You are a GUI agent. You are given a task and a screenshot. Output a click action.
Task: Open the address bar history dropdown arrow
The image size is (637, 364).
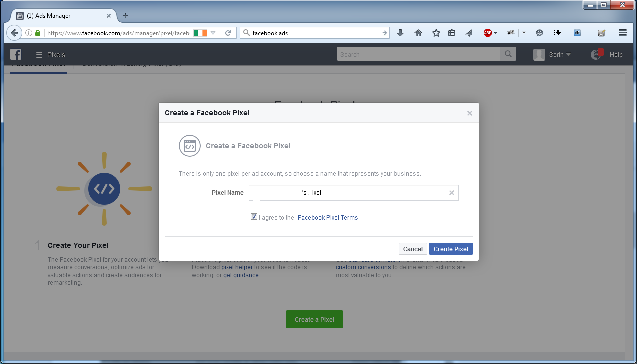point(213,33)
